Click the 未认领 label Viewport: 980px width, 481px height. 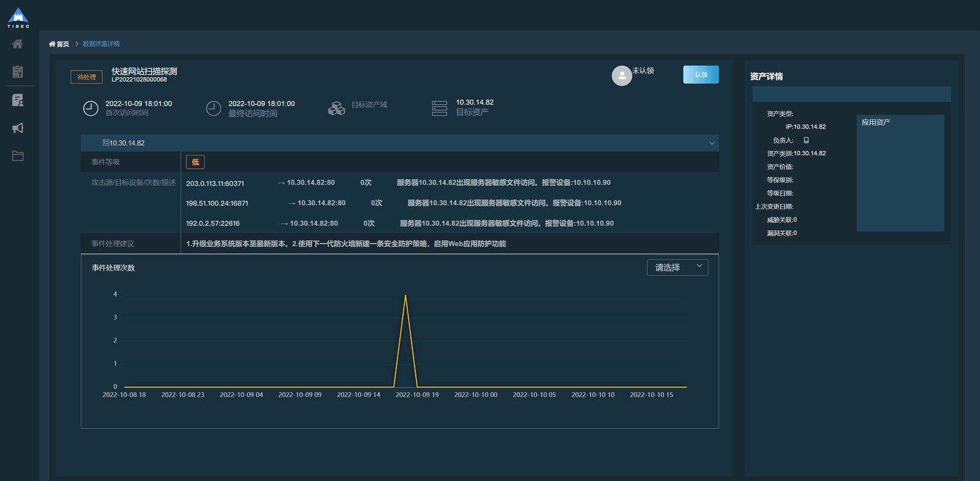click(x=643, y=71)
